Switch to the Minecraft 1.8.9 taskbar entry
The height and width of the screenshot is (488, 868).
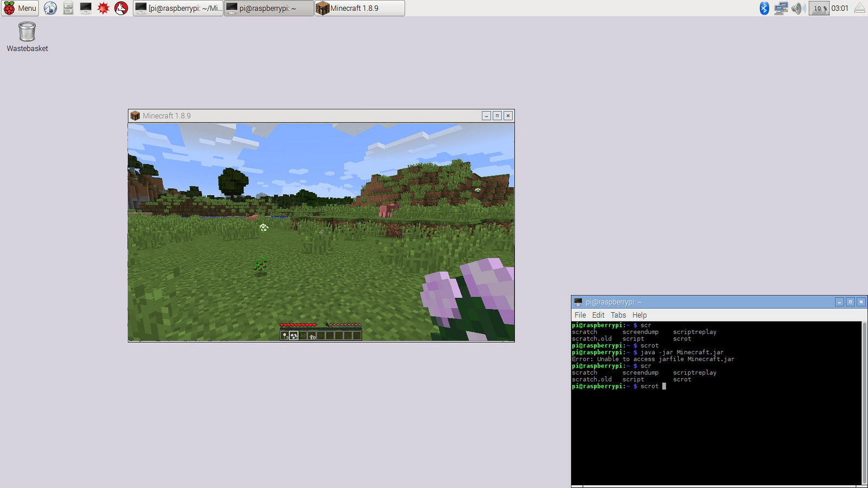tap(360, 8)
